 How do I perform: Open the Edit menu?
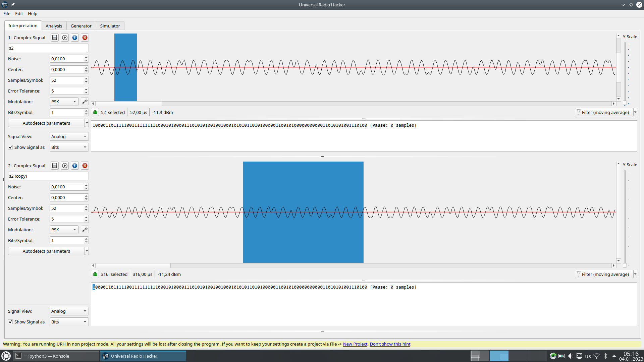(19, 13)
